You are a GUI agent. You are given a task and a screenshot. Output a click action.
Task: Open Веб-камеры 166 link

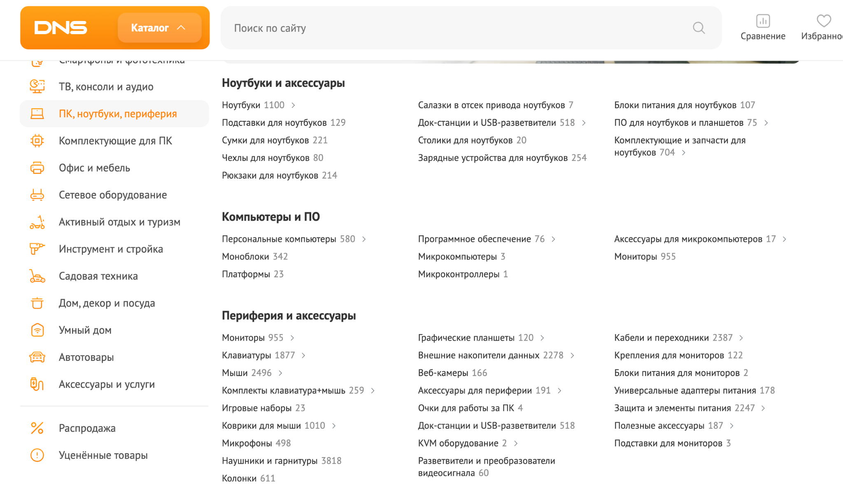point(452,373)
